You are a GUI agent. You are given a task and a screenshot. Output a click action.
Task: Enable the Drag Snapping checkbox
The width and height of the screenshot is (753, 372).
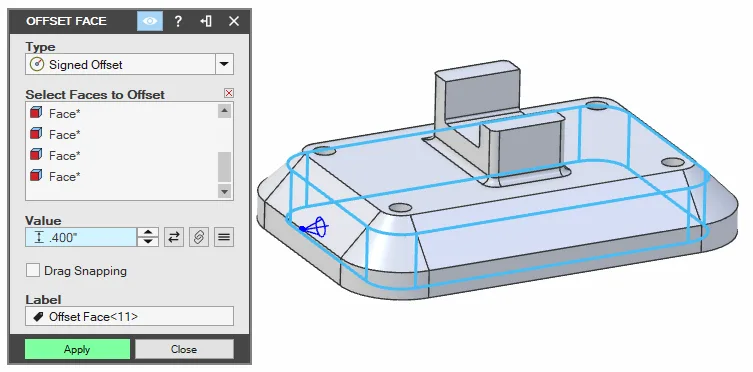tap(33, 271)
